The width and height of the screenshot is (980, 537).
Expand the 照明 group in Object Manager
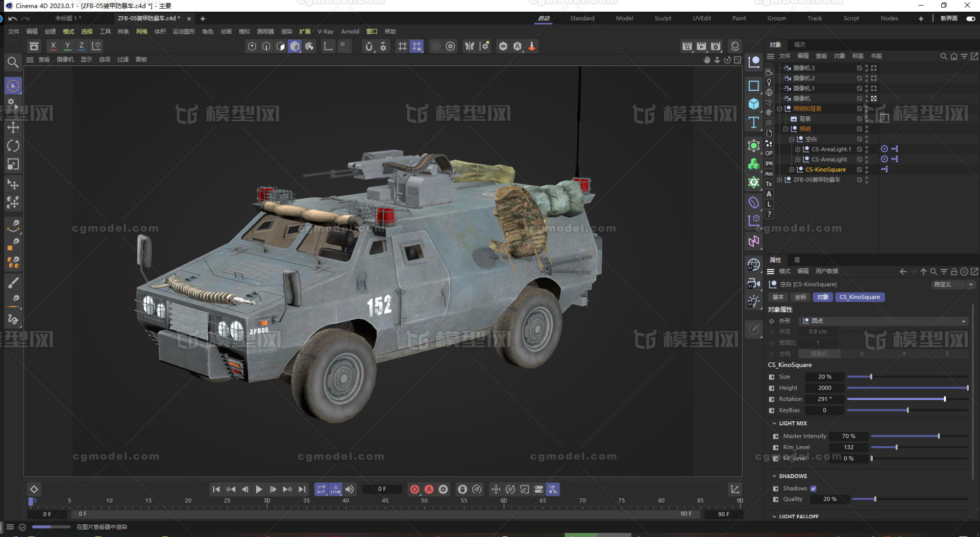(786, 129)
